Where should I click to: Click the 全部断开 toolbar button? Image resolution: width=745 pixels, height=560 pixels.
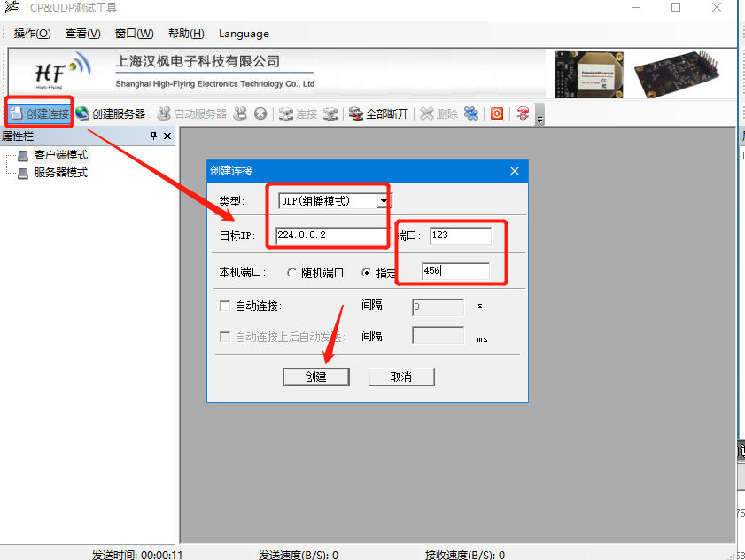pyautogui.click(x=378, y=113)
